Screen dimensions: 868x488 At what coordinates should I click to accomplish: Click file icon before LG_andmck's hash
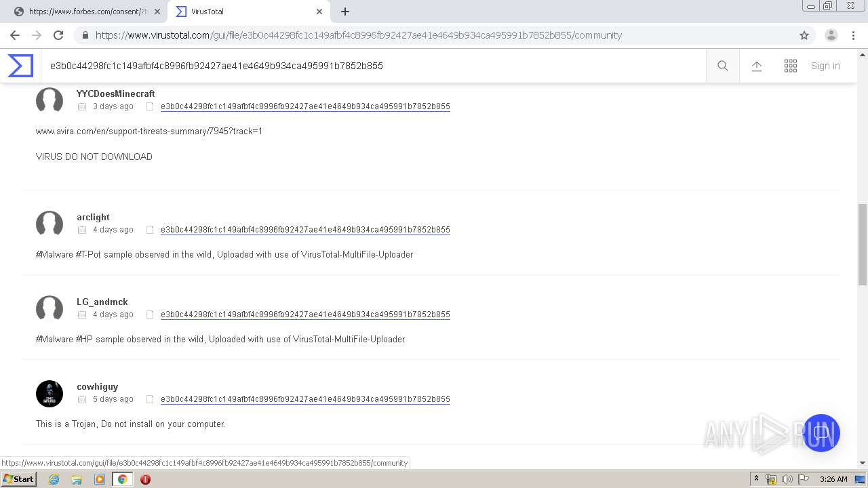(x=150, y=314)
